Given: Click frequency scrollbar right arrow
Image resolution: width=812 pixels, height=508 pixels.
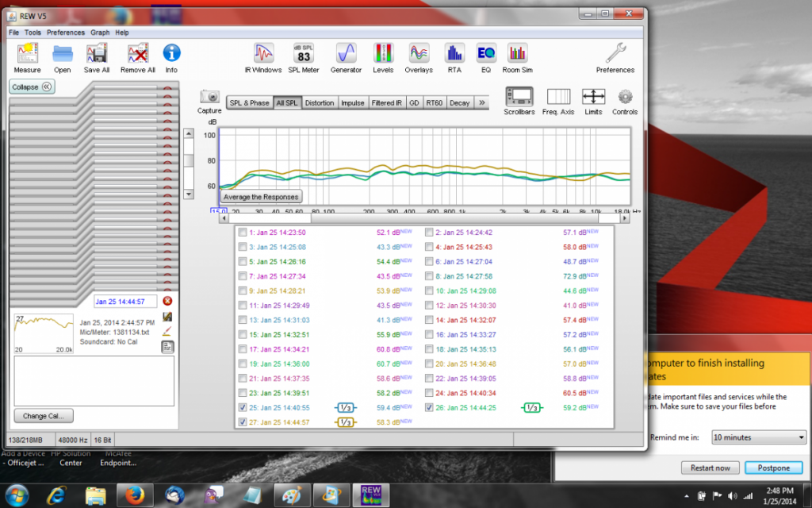Looking at the screenshot, I should click(x=625, y=218).
